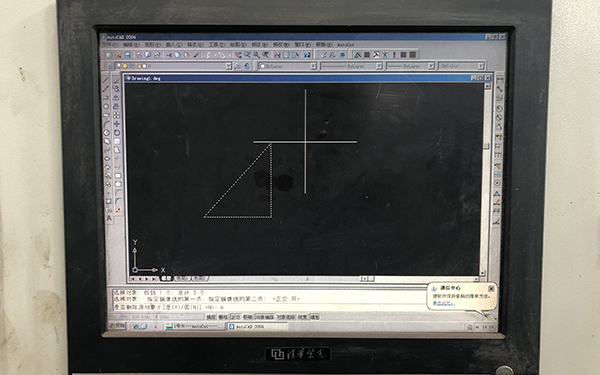Open the ByLayer linetype control dropdown
Screen dimensions: 600x375
pyautogui.click(x=378, y=66)
